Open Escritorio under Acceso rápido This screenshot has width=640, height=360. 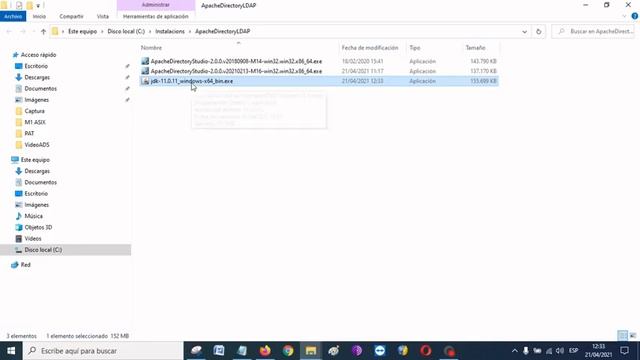pyautogui.click(x=36, y=66)
